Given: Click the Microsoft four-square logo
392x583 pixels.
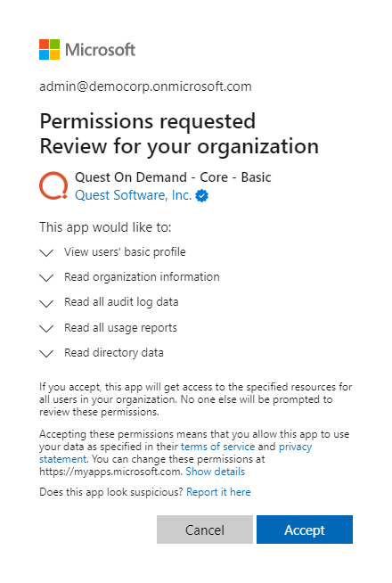Looking at the screenshot, I should click(x=49, y=49).
